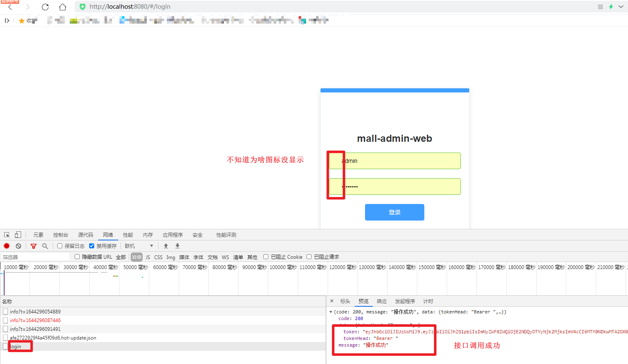Clear all network requests with the clear icon
Image resolution: width=628 pixels, height=364 pixels.
point(18,245)
